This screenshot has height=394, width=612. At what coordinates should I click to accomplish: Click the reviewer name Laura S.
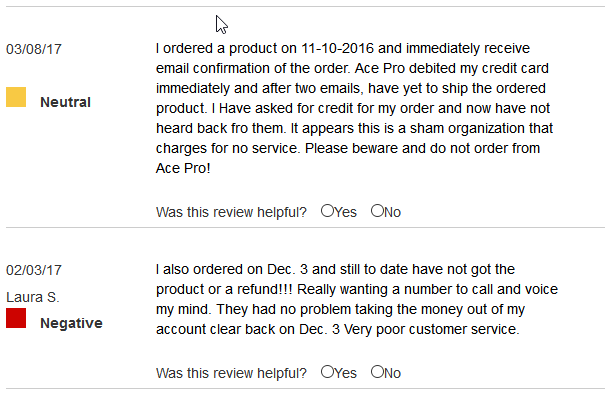[33, 298]
